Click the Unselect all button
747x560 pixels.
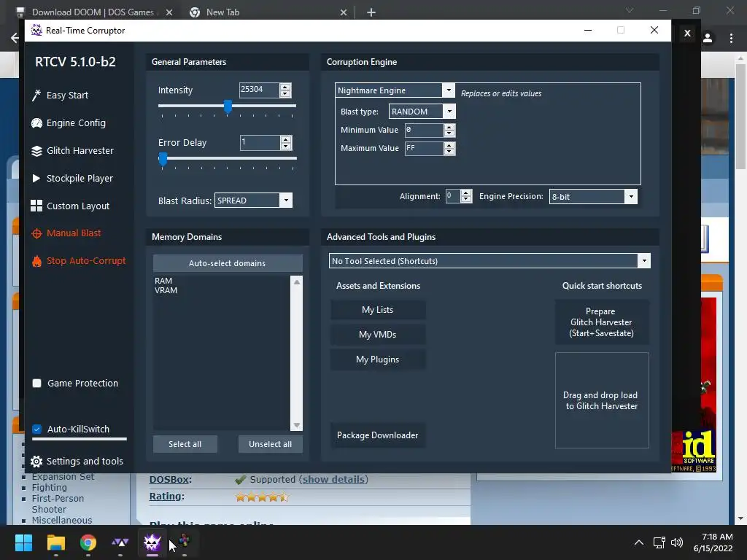(270, 444)
